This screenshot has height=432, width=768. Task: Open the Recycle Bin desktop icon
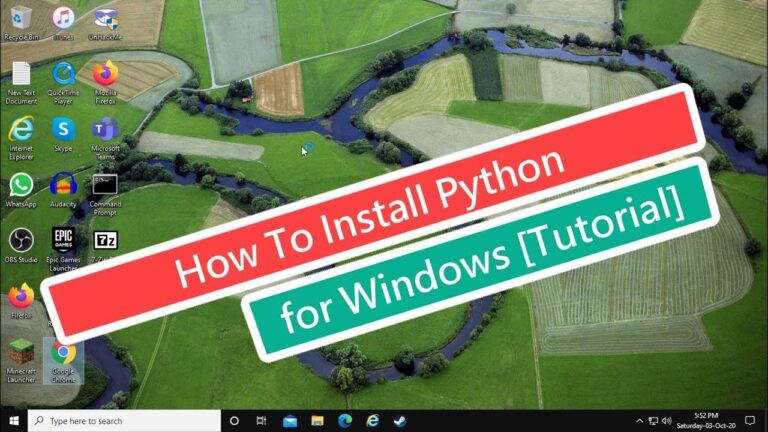click(x=21, y=22)
